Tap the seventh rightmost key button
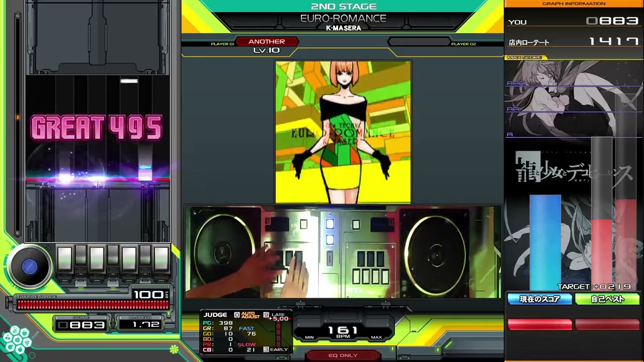 click(x=161, y=259)
